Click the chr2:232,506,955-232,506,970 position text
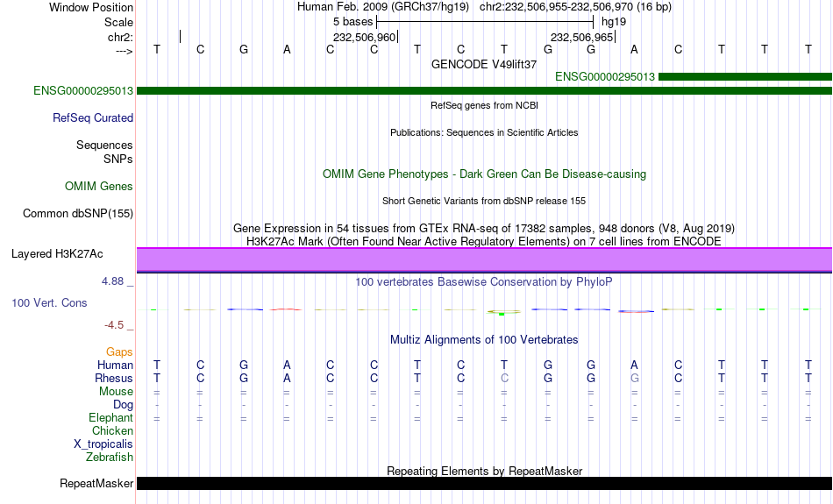The width and height of the screenshot is (833, 504). [575, 7]
